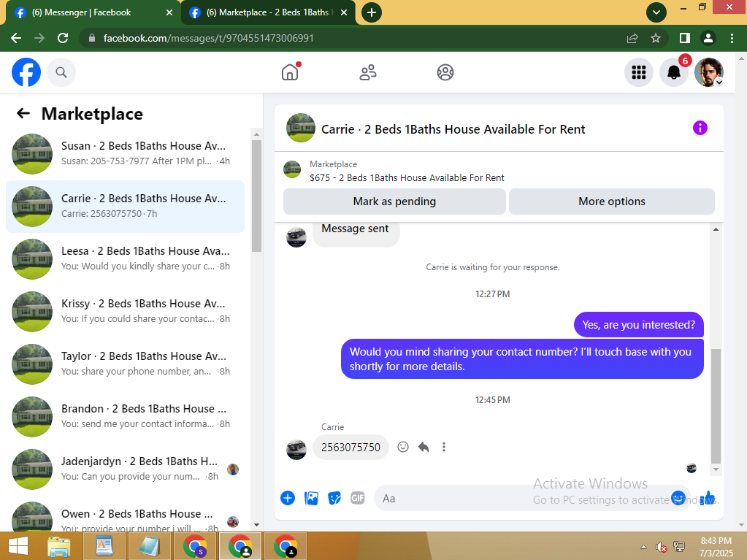Reload the current page
Screen dimensions: 747x560
tap(62, 38)
